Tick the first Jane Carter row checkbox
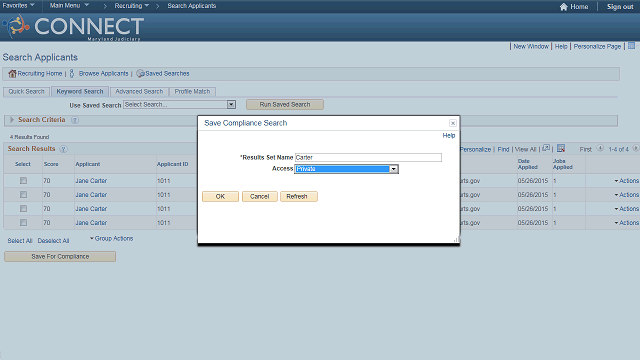640x360 pixels. point(23,180)
